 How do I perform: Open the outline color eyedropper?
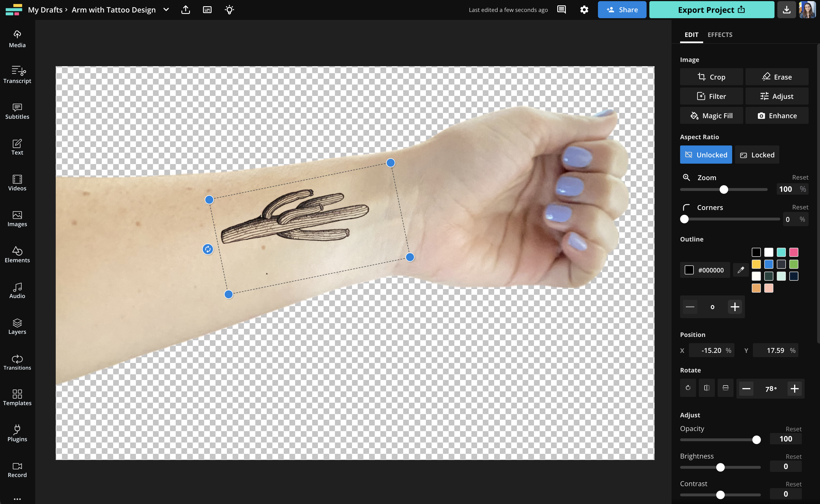pyautogui.click(x=741, y=270)
